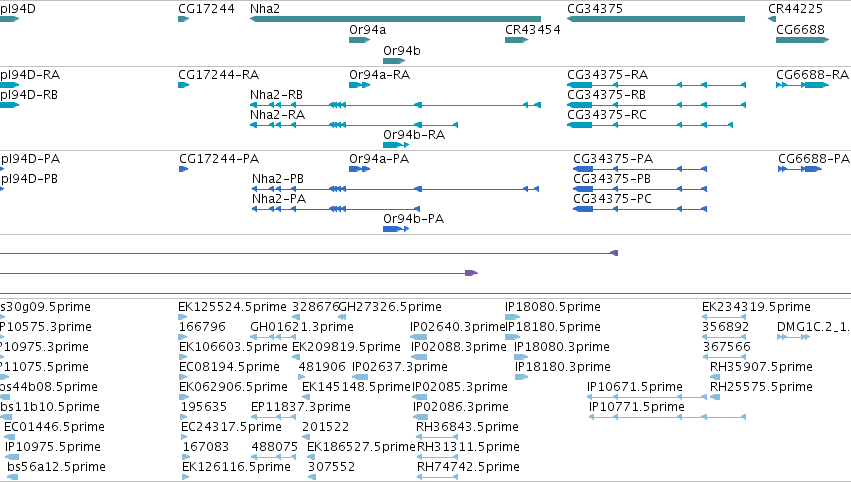Select the EK125524.5prime EST label
Screen dimensions: 851x482
(232, 307)
